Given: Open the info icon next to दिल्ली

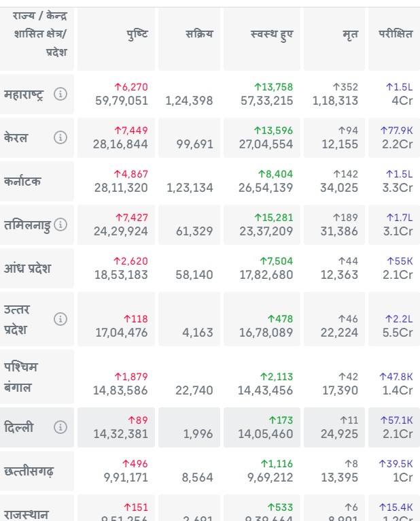Looking at the screenshot, I should coord(60,428).
